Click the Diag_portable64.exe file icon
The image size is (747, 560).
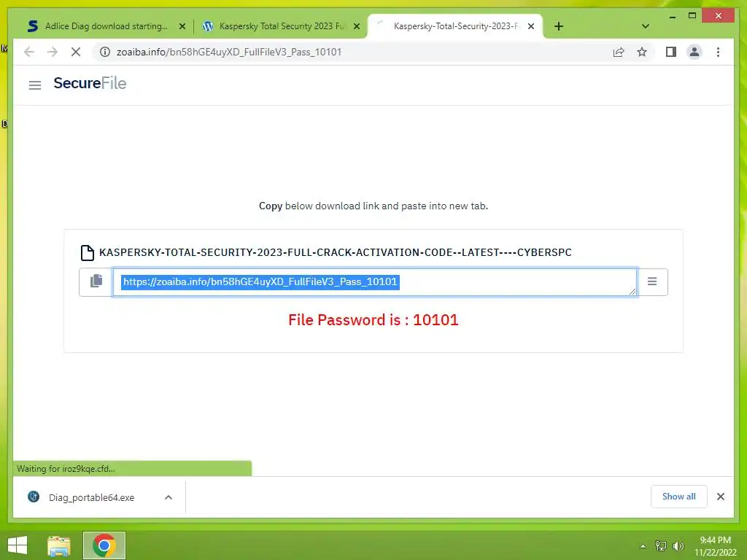click(x=34, y=497)
